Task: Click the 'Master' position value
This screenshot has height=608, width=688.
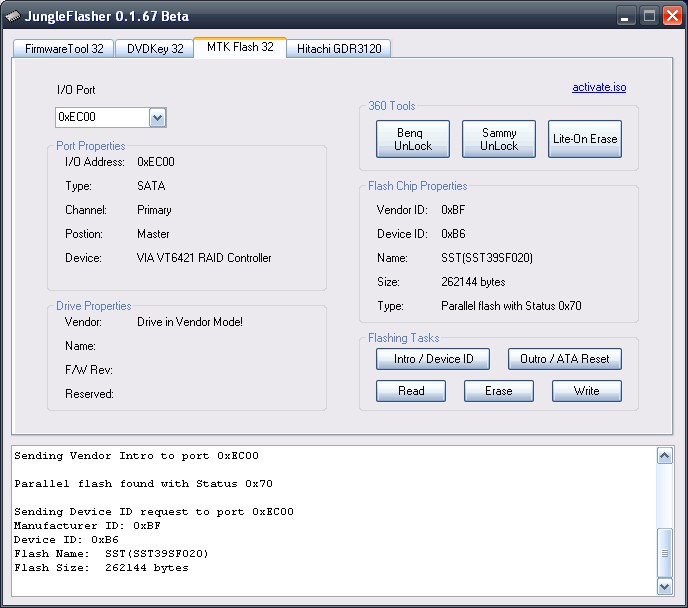Action: tap(153, 234)
